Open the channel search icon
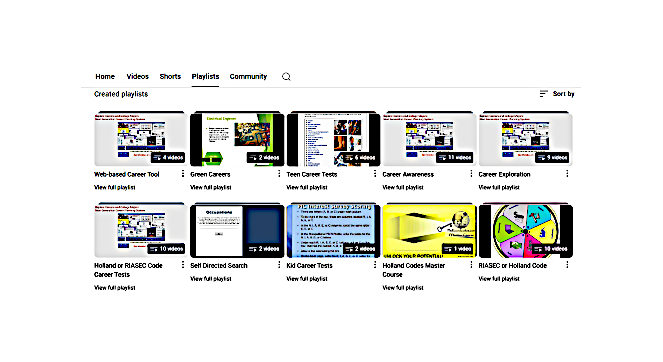This screenshot has height=362, width=663. tap(286, 77)
